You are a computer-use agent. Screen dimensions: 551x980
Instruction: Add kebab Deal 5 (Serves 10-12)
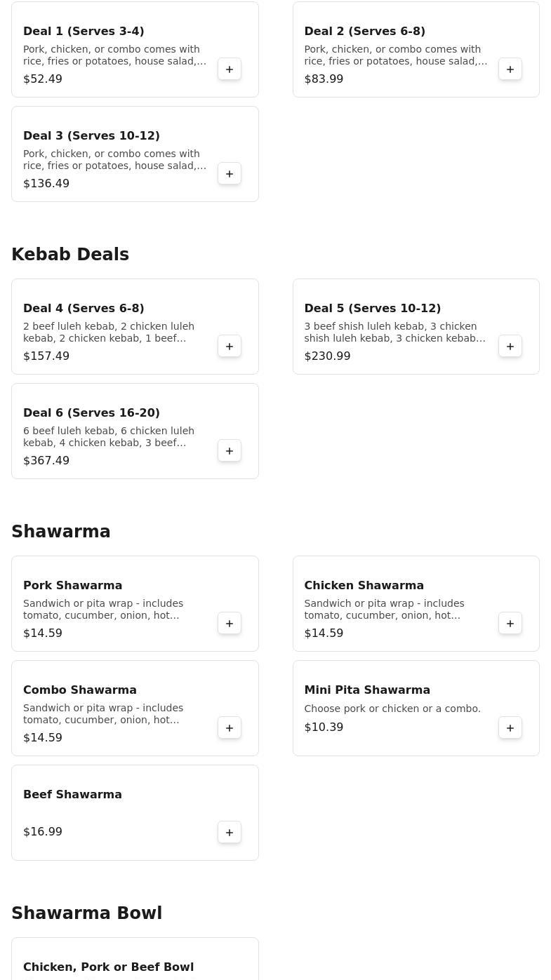tap(510, 347)
